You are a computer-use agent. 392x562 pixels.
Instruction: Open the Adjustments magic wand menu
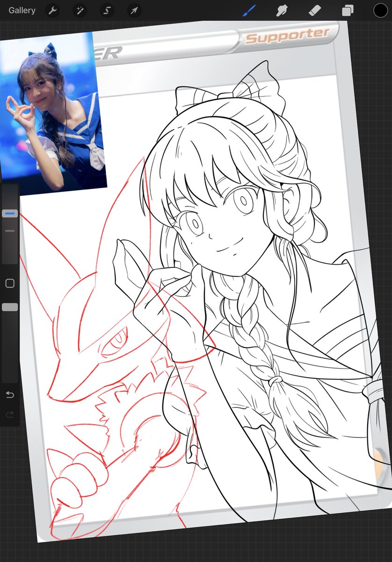coord(80,10)
